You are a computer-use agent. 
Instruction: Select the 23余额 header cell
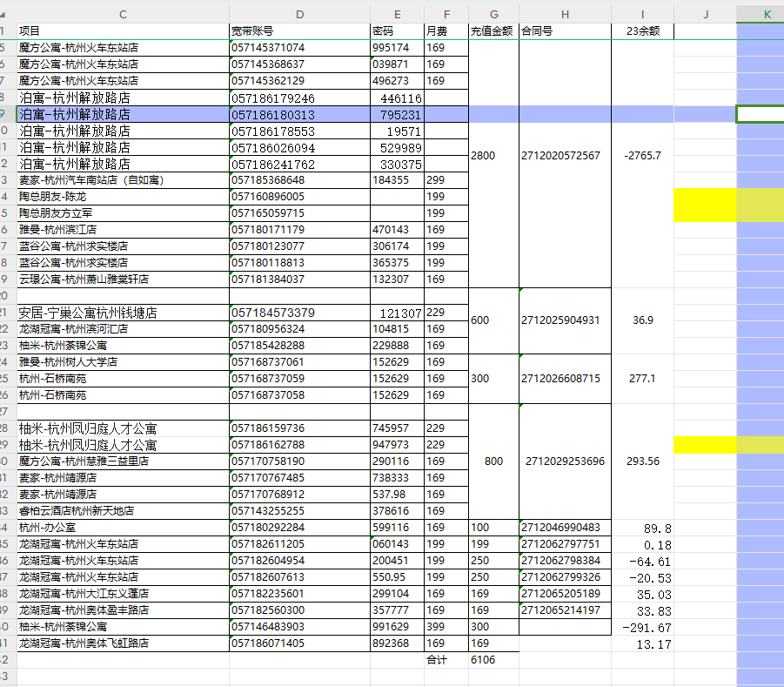tap(642, 31)
